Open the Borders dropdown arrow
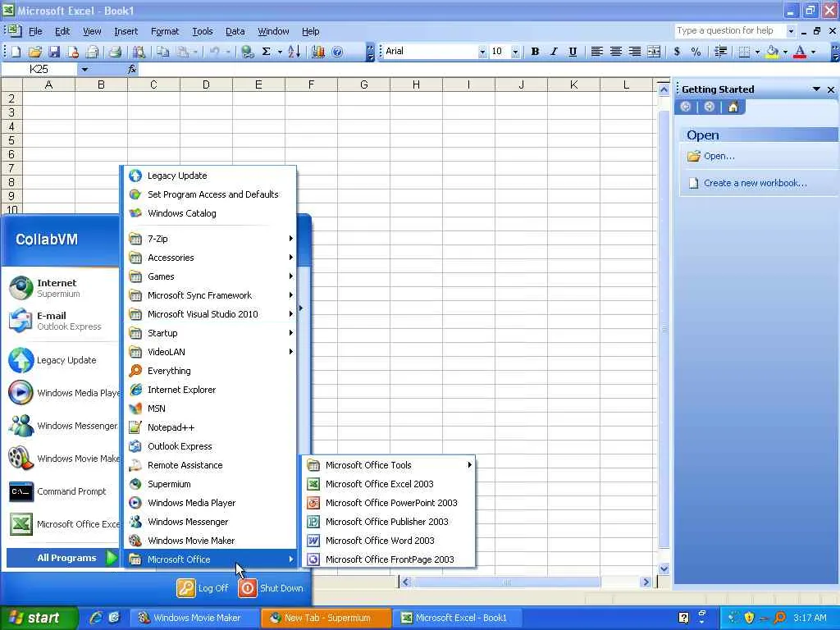The image size is (840, 630). tap(757, 52)
